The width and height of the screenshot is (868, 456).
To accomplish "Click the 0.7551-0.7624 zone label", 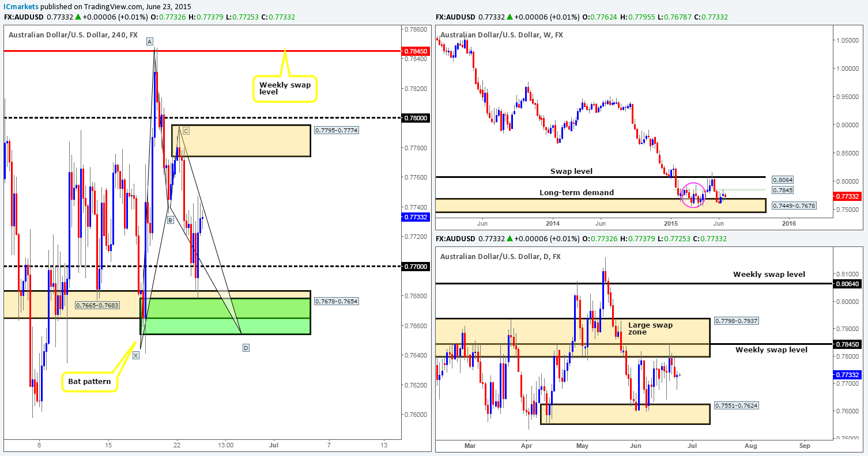I will (737, 405).
